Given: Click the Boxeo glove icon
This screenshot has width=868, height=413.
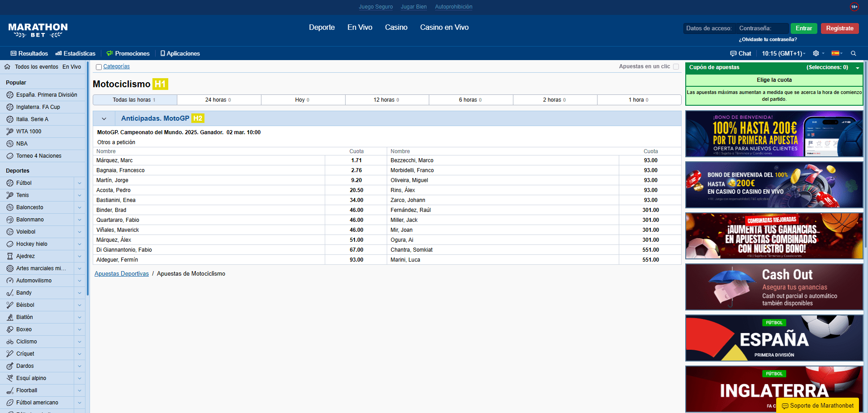Looking at the screenshot, I should (x=10, y=329).
